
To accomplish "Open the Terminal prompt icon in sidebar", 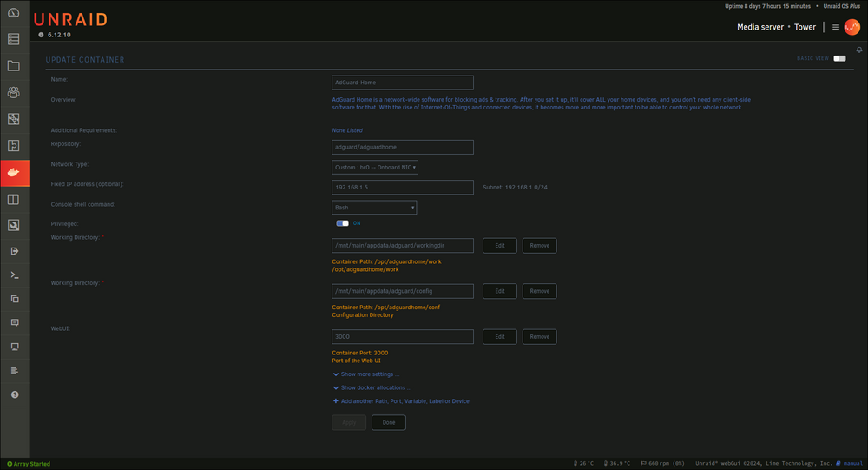I will (15, 275).
